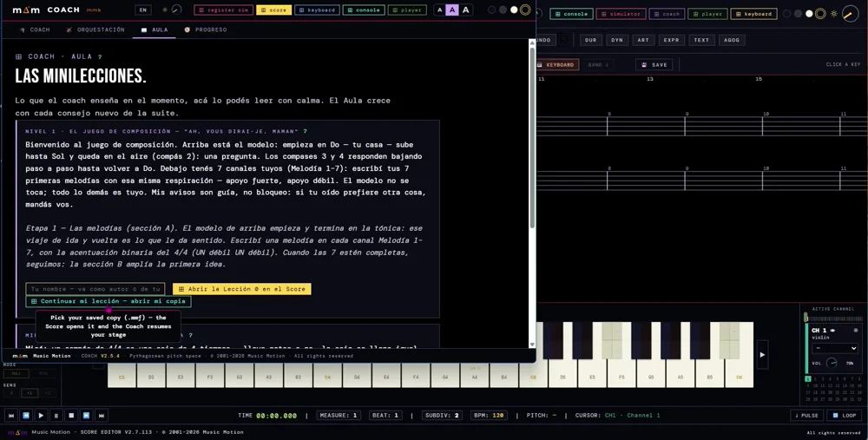The width and height of the screenshot is (868, 440).
Task: Click the help icon after the Nivel 1 heading
Action: coord(305,132)
